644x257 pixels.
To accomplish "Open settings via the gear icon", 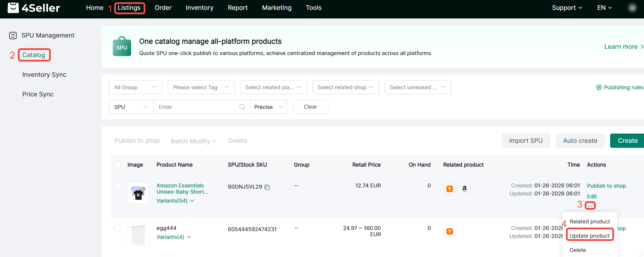I will point(632,8).
